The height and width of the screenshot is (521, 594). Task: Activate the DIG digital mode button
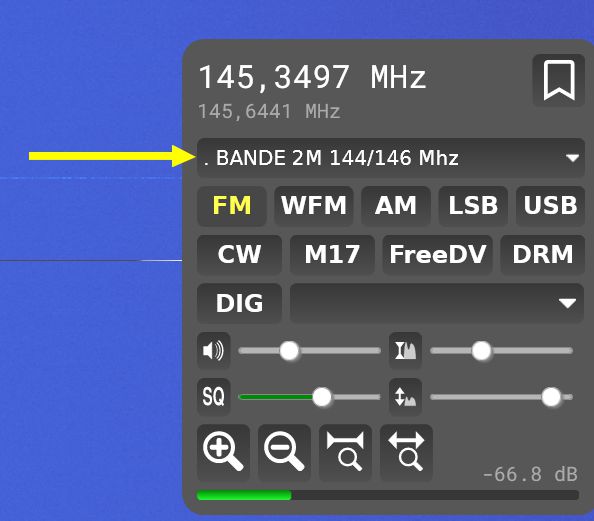click(239, 303)
